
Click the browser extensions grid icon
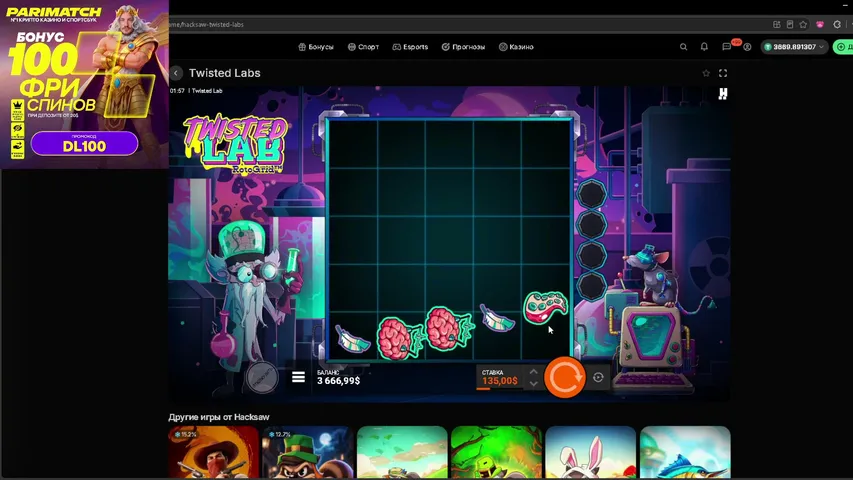(x=777, y=24)
